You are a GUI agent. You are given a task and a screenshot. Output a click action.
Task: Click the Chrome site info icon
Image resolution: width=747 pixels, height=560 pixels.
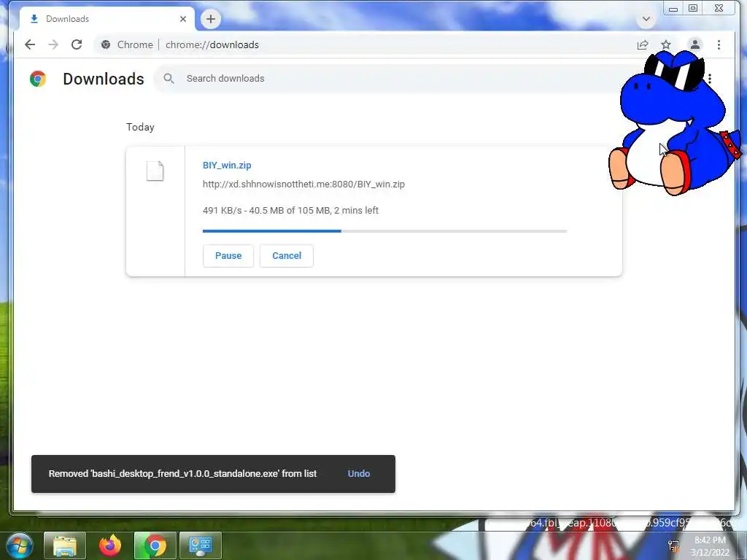click(106, 44)
